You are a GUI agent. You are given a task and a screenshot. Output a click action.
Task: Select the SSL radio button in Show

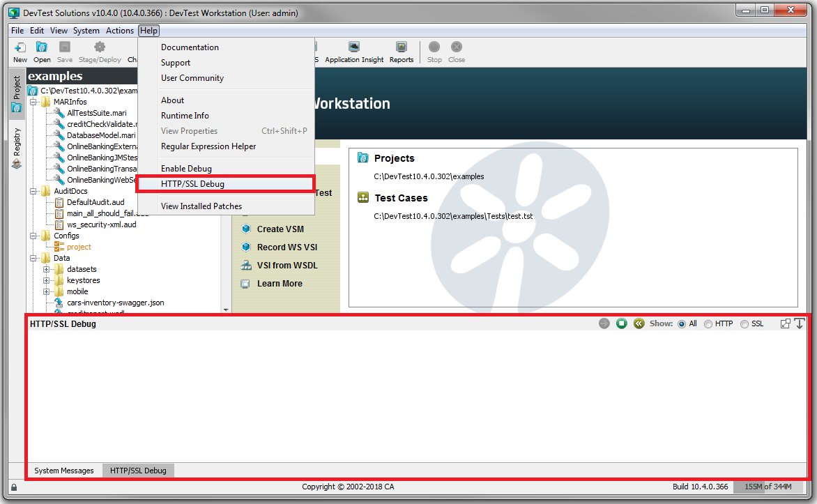[x=744, y=324]
